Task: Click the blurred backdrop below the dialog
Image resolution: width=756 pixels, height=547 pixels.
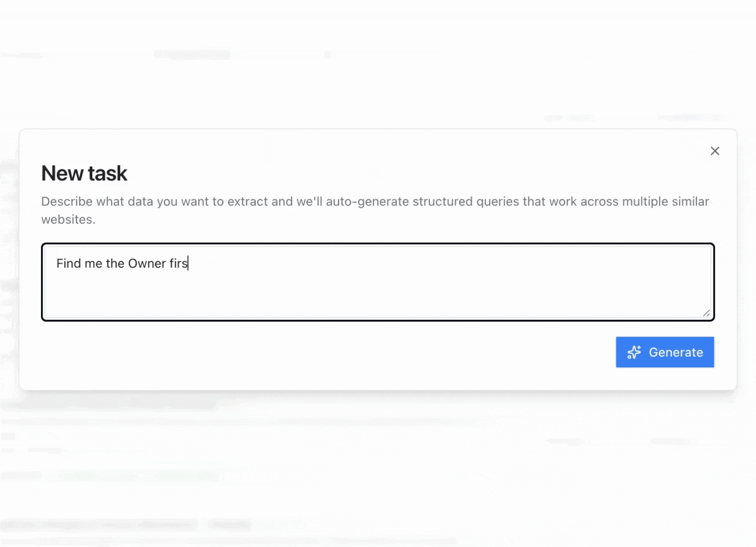Action: [377, 466]
